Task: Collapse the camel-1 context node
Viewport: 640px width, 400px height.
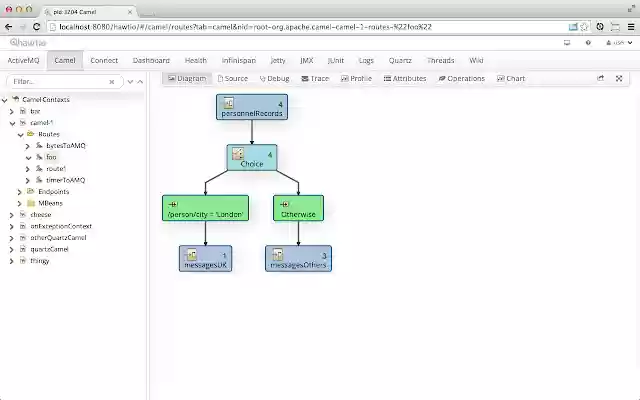Action: [x=13, y=123]
